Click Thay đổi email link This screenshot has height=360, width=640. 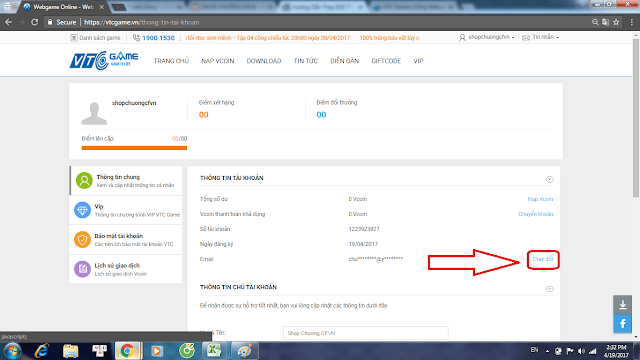click(542, 259)
